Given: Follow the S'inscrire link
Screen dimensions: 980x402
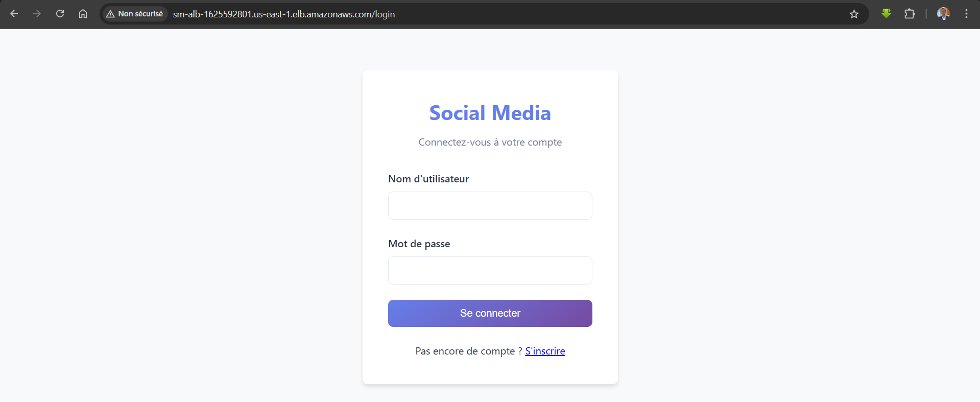Looking at the screenshot, I should [x=545, y=351].
